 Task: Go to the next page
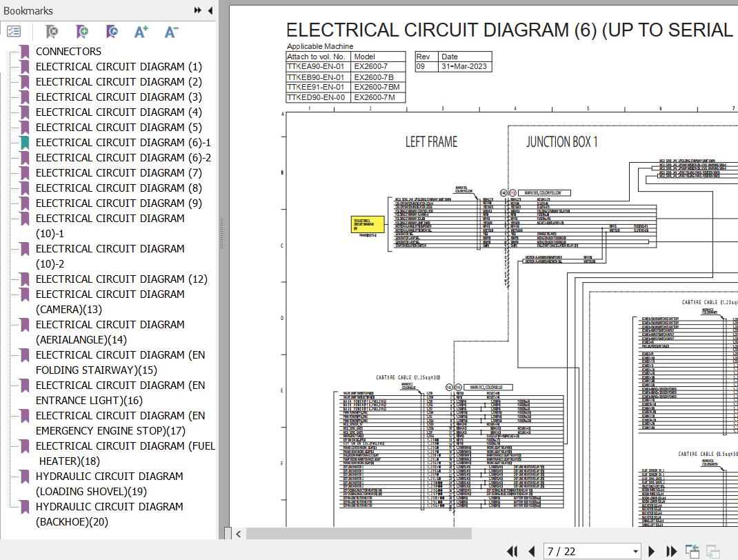652,551
